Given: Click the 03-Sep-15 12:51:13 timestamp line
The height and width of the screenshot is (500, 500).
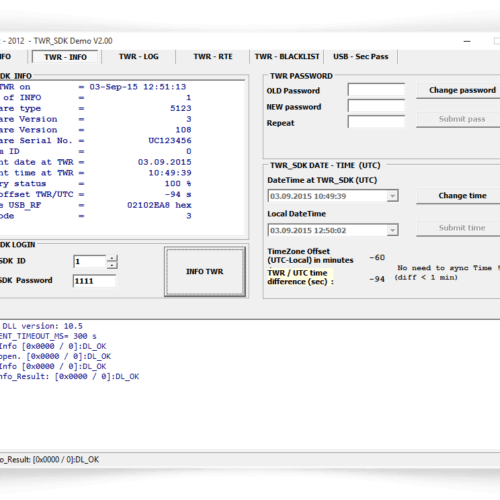Looking at the screenshot, I should [137, 87].
